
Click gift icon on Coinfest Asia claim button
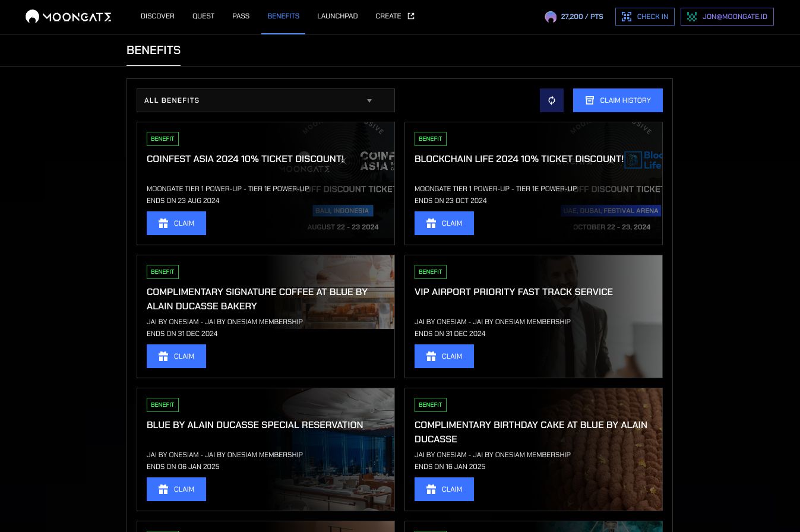(163, 223)
